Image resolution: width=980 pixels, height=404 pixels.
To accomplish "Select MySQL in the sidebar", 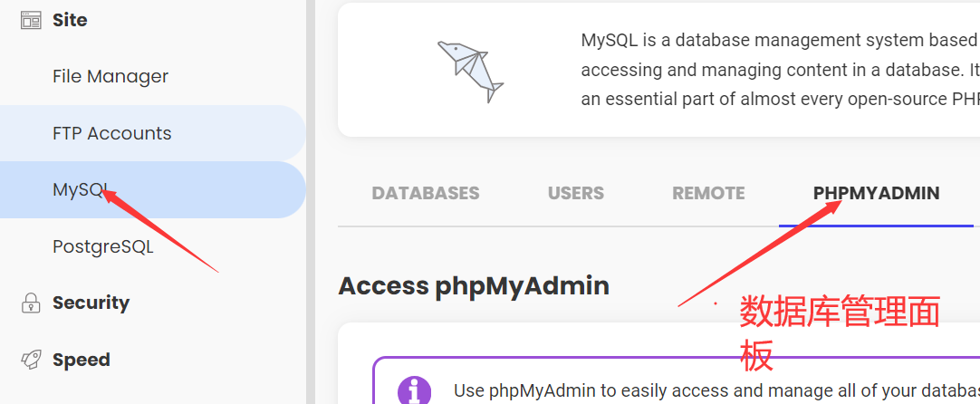I will click(82, 190).
